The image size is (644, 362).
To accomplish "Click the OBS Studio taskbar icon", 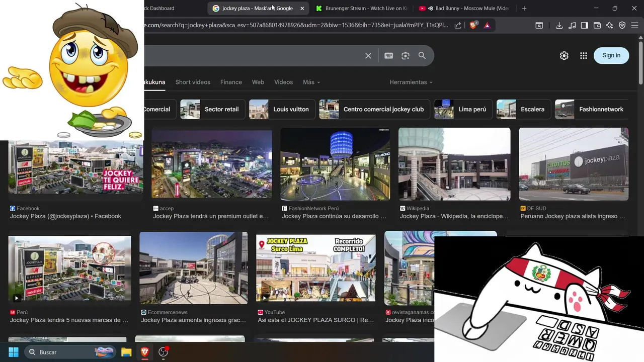I will (164, 352).
